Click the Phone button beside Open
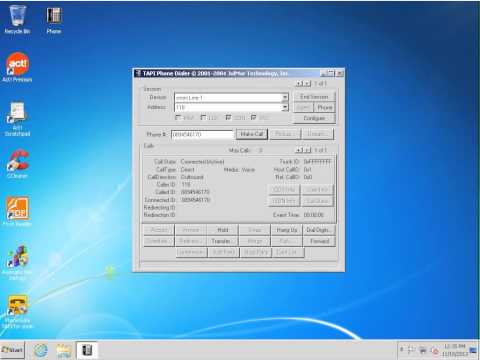The image size is (480, 360). [x=324, y=107]
